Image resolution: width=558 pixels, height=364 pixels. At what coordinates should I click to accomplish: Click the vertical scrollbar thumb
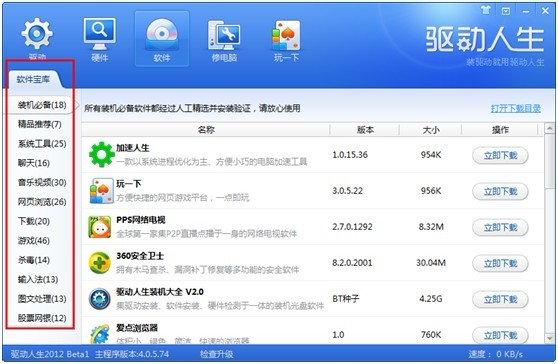550,161
